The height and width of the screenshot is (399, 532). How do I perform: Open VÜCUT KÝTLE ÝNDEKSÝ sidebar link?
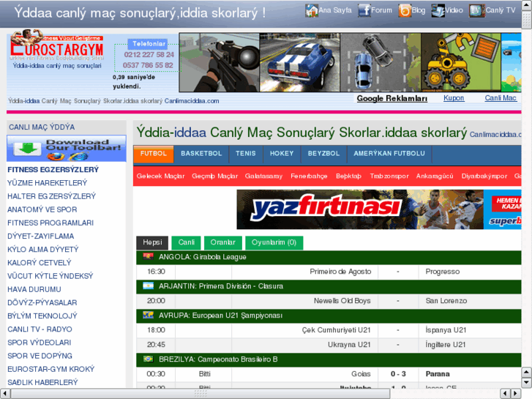pyautogui.click(x=50, y=276)
